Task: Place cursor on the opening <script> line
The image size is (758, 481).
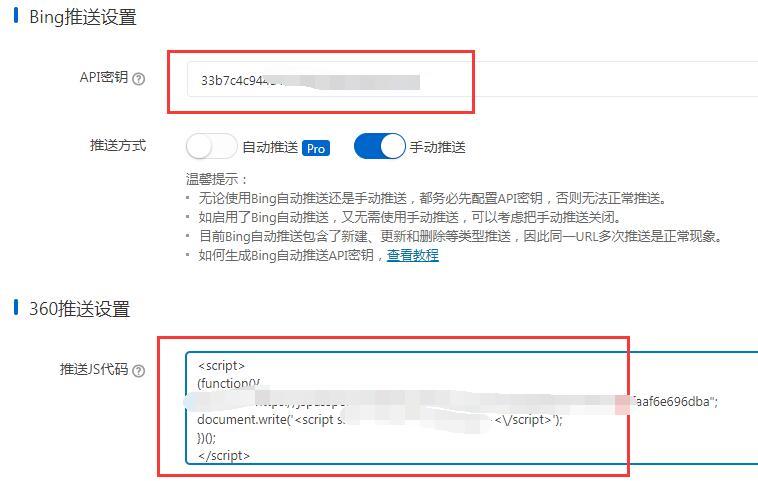Action: 221,366
